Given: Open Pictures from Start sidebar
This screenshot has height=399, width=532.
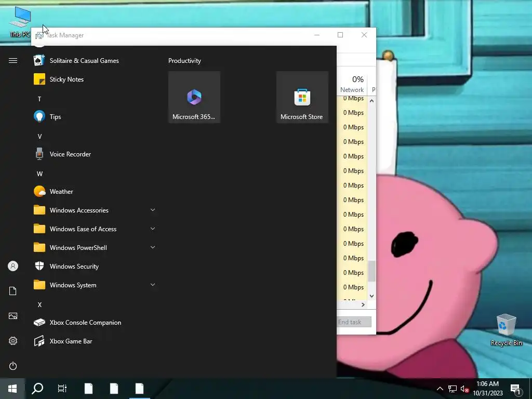Looking at the screenshot, I should coord(13,316).
